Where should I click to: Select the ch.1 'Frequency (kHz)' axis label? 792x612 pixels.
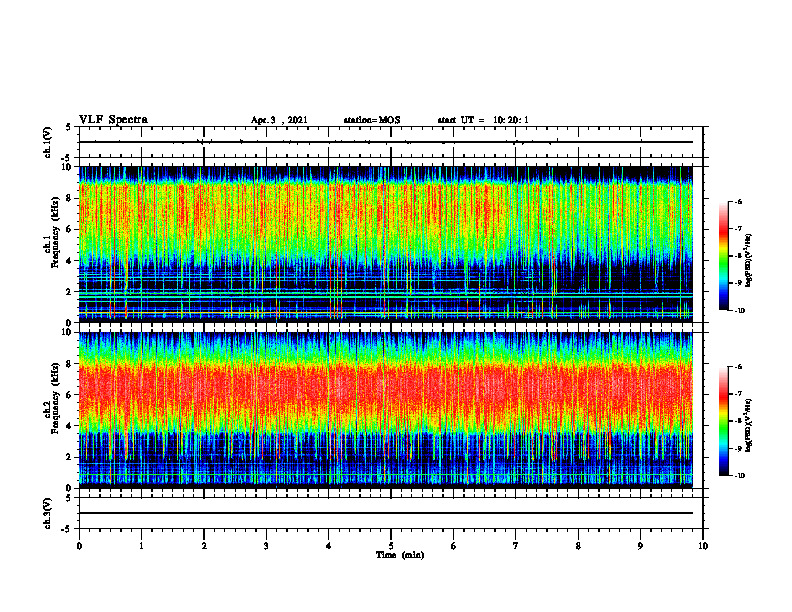pos(55,232)
